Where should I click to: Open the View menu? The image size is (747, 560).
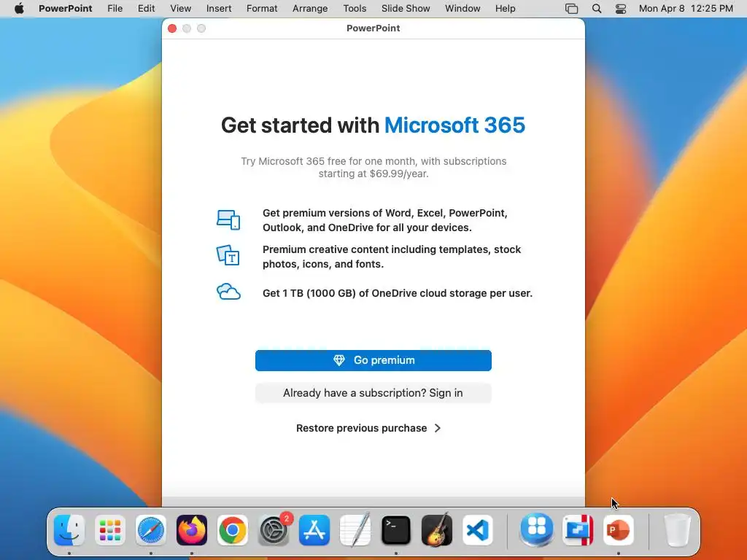click(x=181, y=9)
